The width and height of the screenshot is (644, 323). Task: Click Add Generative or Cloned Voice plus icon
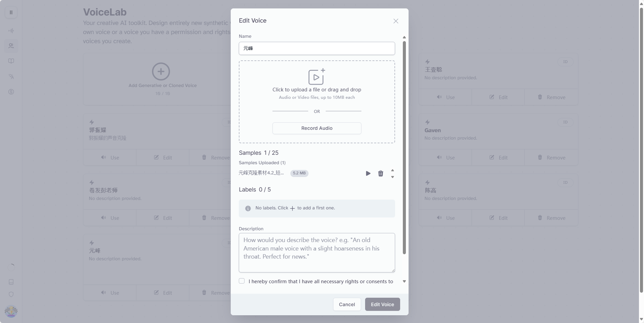[161, 71]
